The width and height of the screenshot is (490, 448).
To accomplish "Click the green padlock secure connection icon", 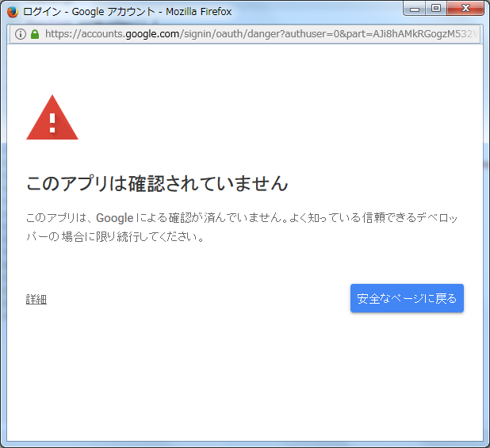I will [35, 34].
